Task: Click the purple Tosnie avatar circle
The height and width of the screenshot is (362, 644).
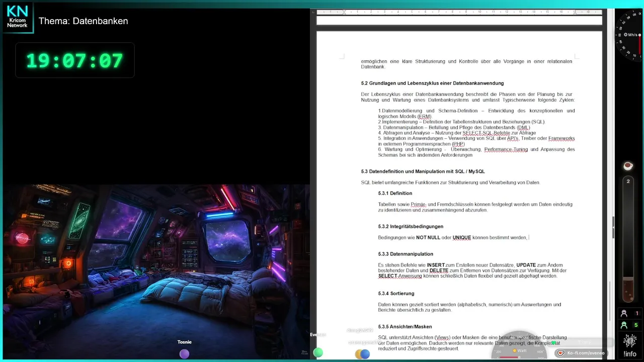Action: pyautogui.click(x=185, y=354)
